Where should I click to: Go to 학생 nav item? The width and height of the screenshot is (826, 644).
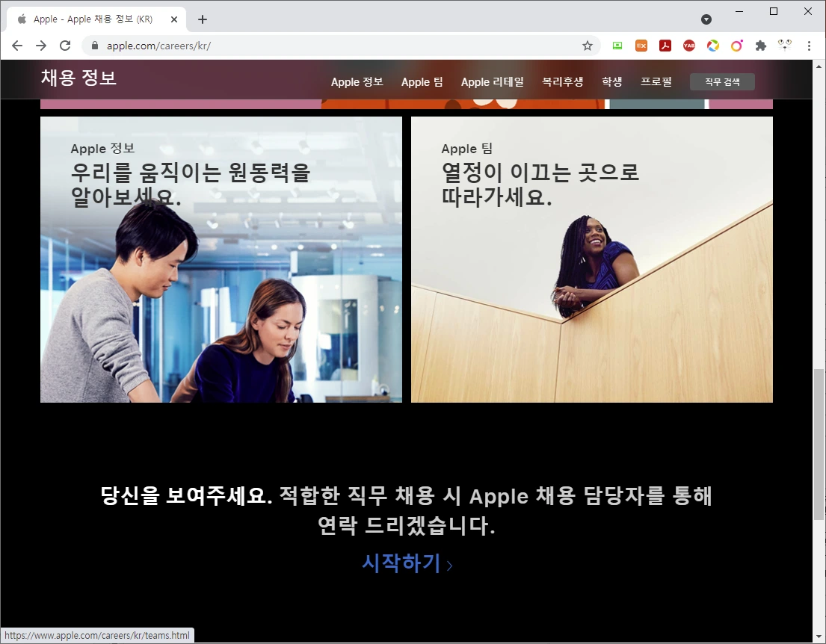pyautogui.click(x=611, y=81)
